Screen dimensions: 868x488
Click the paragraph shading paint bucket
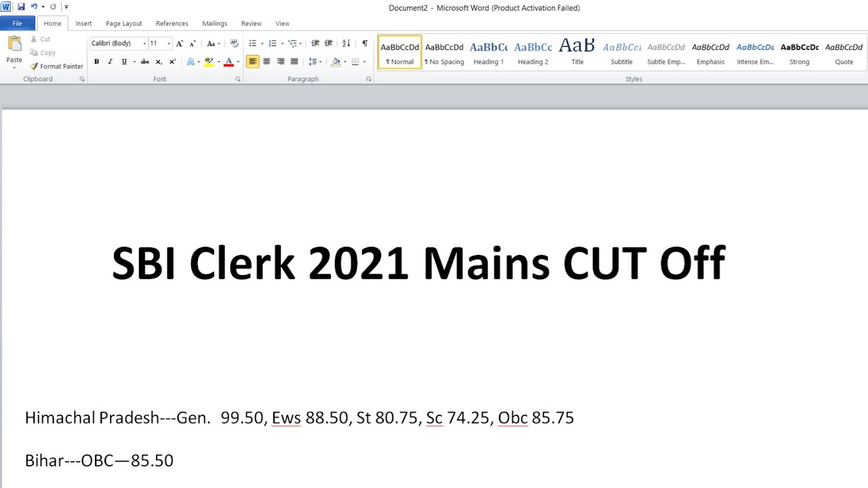pos(335,62)
